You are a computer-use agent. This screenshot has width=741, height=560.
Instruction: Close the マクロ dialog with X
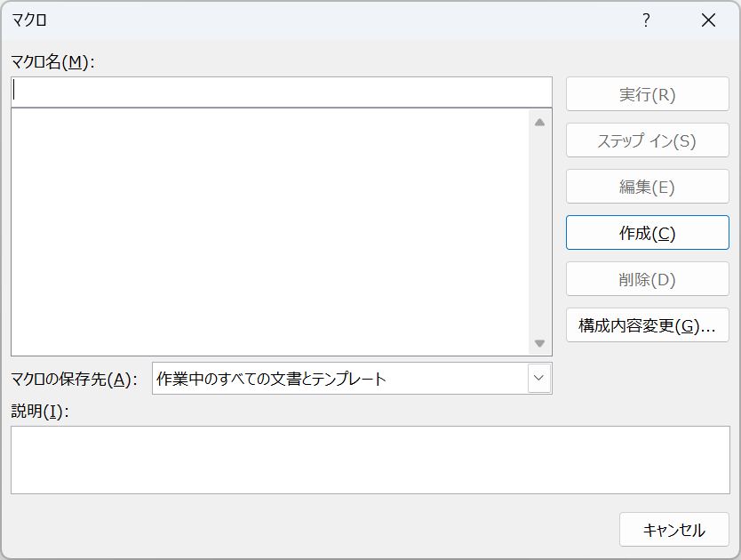click(x=708, y=20)
